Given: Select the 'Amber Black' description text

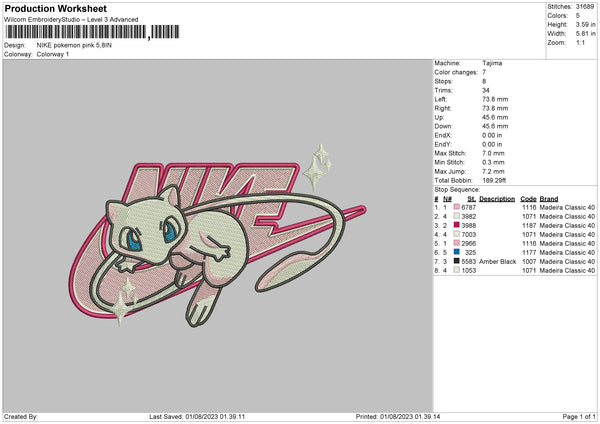Looking at the screenshot, I should click(497, 261).
